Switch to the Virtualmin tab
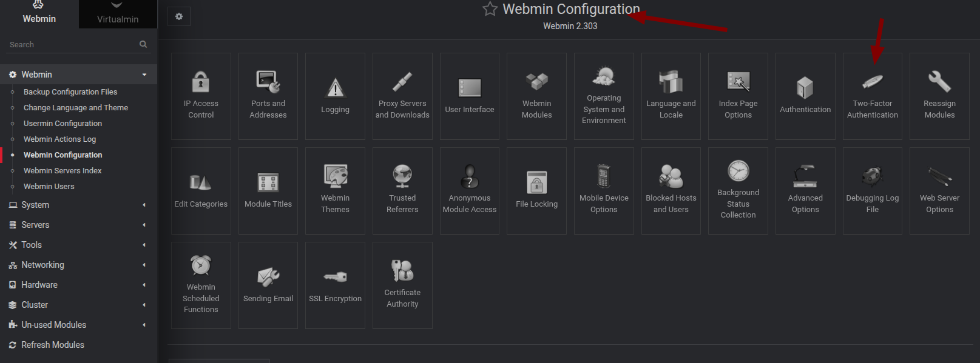The width and height of the screenshot is (980, 363). [118, 14]
